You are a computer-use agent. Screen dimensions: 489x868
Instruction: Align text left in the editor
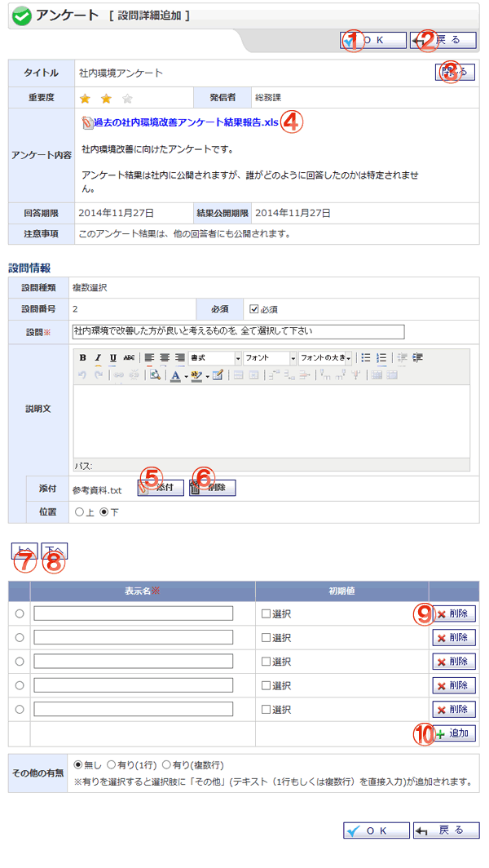[149, 357]
